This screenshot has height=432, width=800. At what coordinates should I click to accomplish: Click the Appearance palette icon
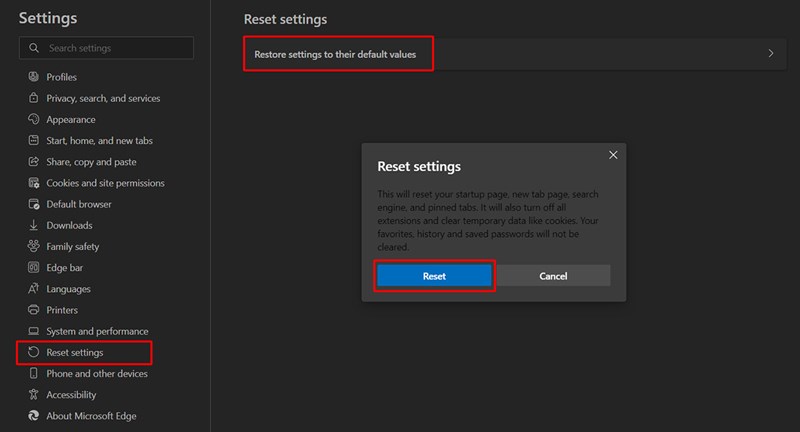(34, 119)
